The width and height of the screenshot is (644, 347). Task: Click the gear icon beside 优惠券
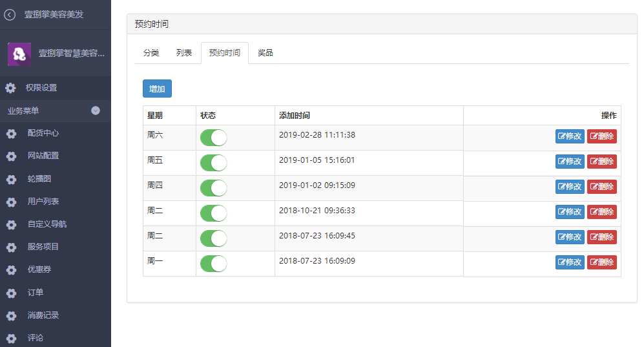[x=12, y=270]
